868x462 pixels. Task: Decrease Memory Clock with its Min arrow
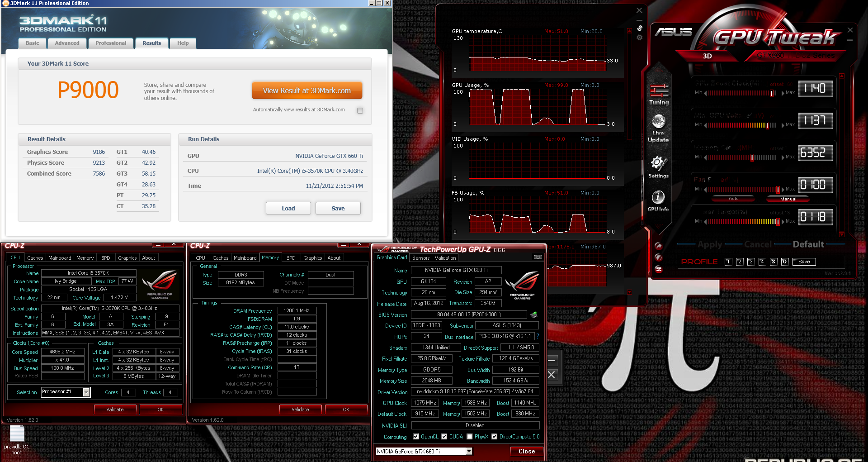tap(705, 157)
